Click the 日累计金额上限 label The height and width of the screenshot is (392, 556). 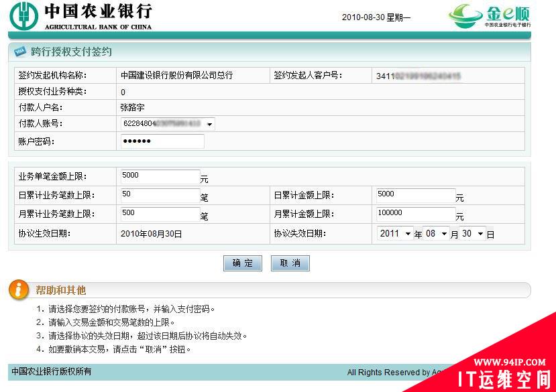click(304, 195)
